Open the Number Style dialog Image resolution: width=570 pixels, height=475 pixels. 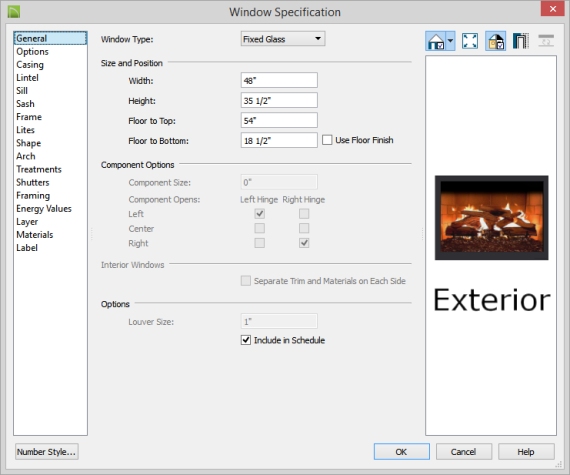(47, 452)
